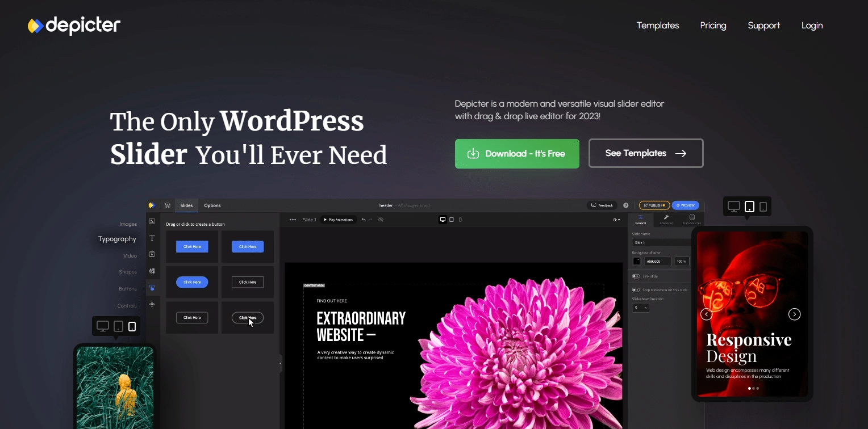Collapse the left panel handle arrow
This screenshot has height=429, width=868.
point(281,364)
